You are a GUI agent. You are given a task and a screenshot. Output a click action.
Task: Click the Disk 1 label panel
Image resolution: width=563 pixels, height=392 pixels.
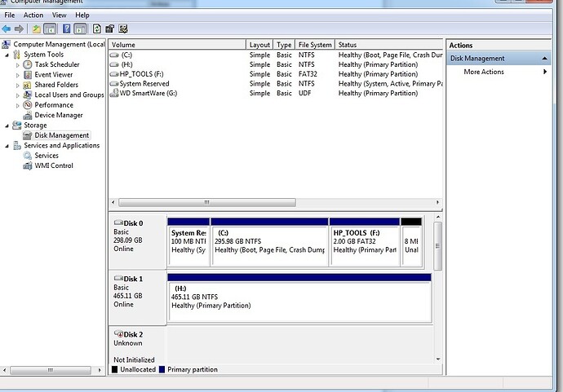point(138,297)
